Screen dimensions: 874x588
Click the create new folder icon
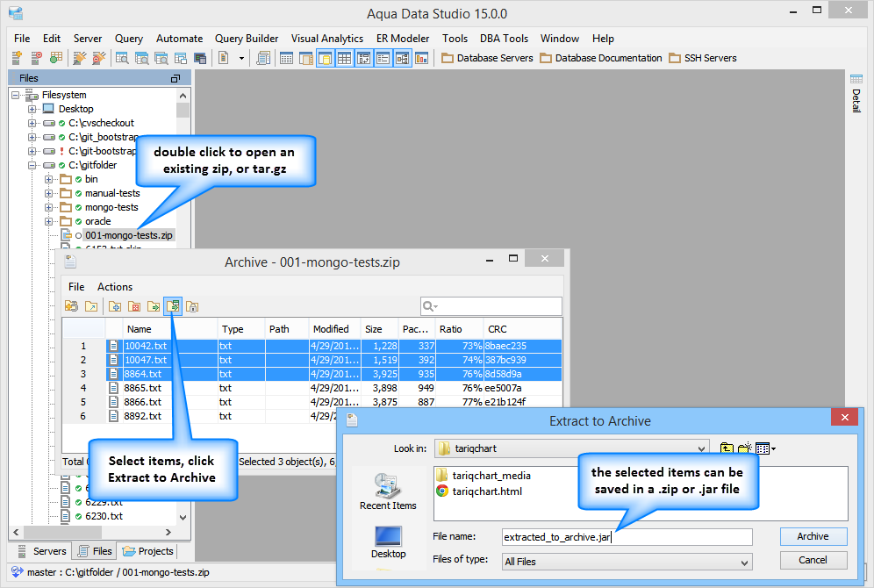tap(744, 448)
